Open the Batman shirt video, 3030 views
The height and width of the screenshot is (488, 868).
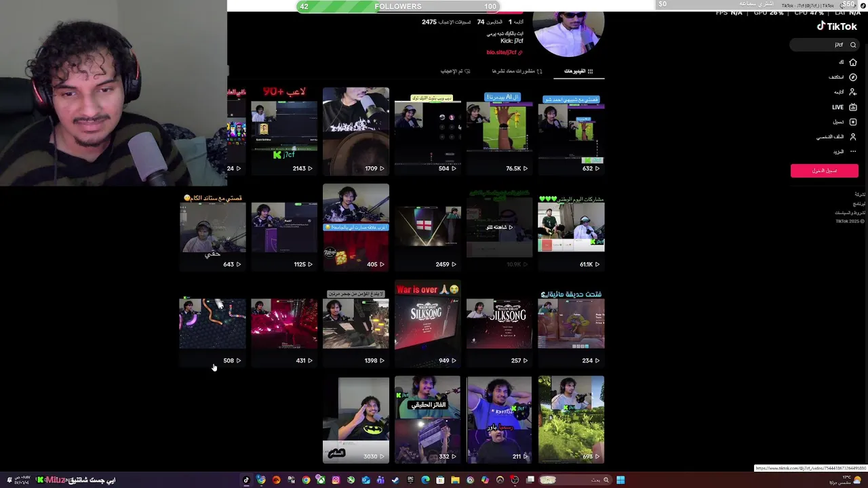[x=356, y=420]
